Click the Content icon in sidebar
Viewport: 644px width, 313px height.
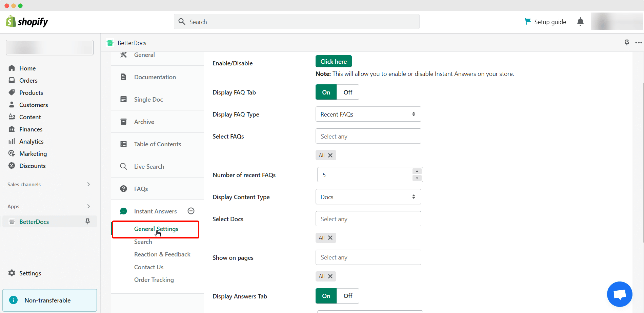pos(12,117)
